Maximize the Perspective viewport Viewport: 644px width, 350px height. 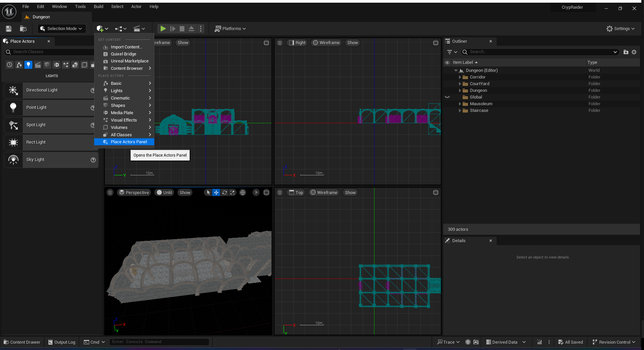[266, 192]
